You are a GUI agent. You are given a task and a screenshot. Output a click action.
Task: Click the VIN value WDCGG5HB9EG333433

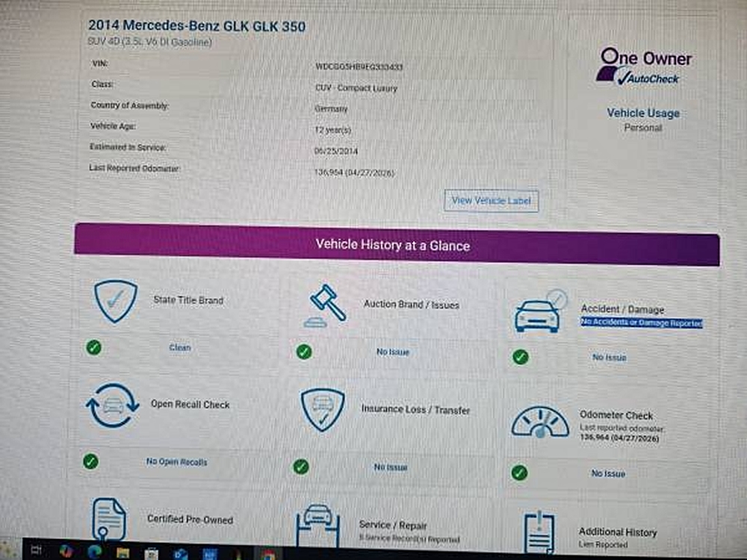coord(359,66)
